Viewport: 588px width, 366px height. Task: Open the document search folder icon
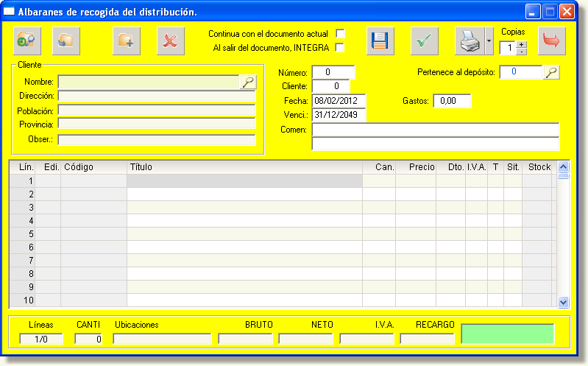pyautogui.click(x=27, y=41)
